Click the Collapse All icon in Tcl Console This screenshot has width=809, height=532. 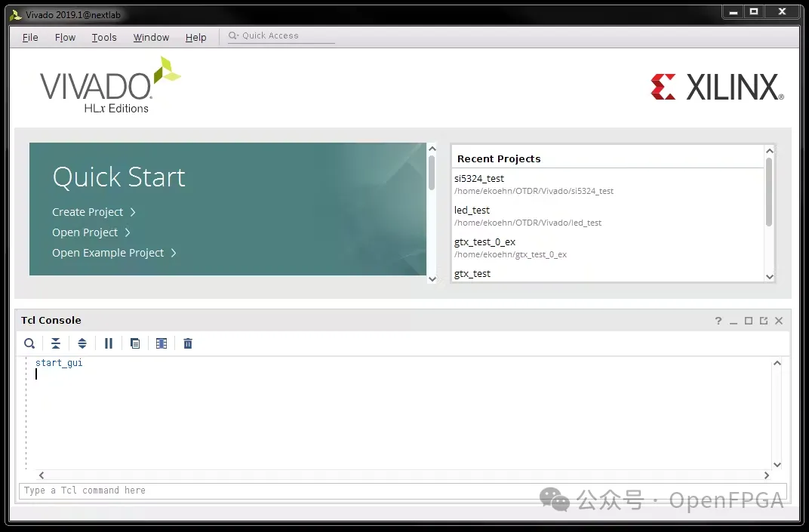click(x=56, y=343)
